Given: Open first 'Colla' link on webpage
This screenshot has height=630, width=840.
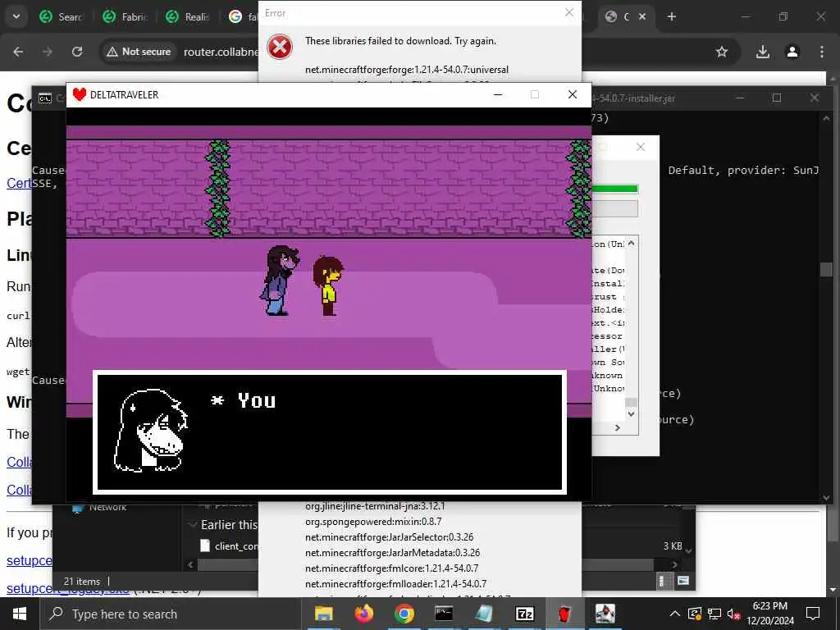Looking at the screenshot, I should [x=20, y=462].
